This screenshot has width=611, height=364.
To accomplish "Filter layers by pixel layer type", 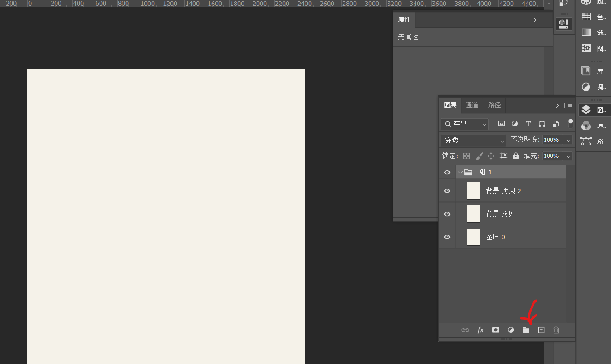I will 502,124.
